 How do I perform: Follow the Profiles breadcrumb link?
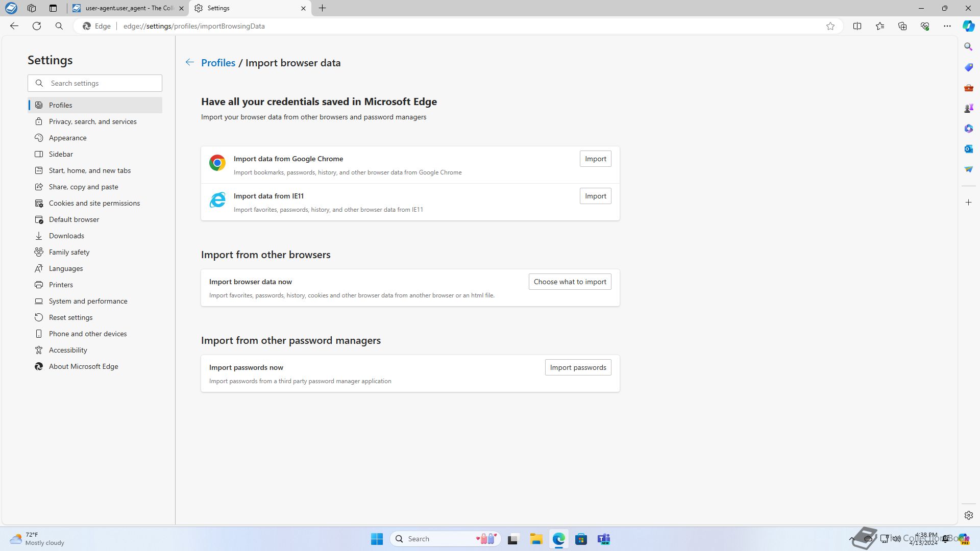[x=218, y=63]
